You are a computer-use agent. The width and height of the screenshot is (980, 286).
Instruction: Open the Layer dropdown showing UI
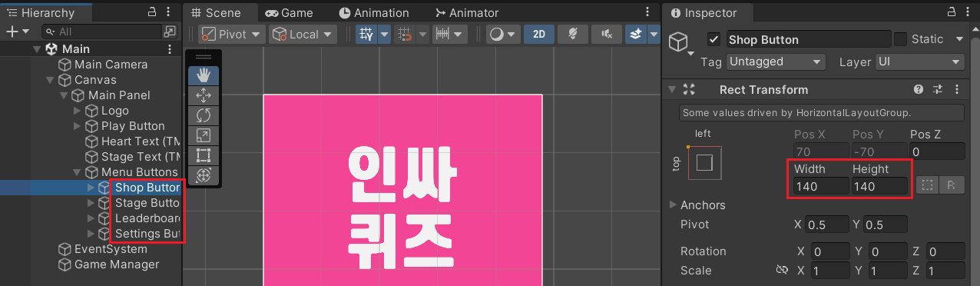tap(920, 62)
